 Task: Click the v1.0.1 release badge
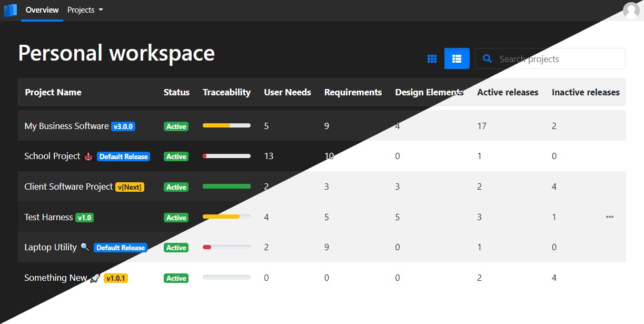[x=116, y=278]
